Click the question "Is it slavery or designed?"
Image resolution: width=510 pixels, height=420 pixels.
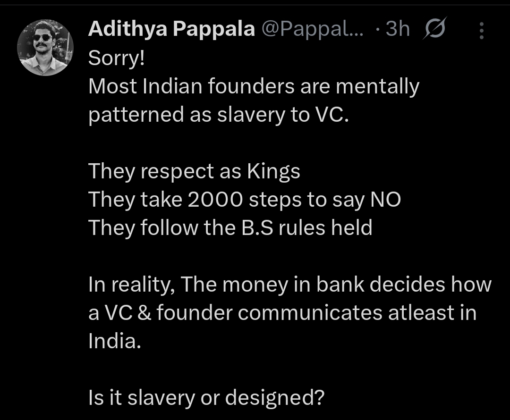coord(206,398)
